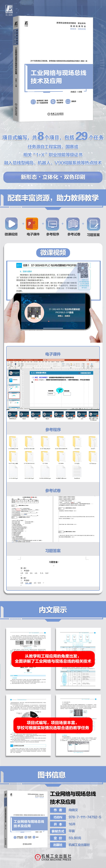Click the 习题答案 section heading

tap(53, 551)
